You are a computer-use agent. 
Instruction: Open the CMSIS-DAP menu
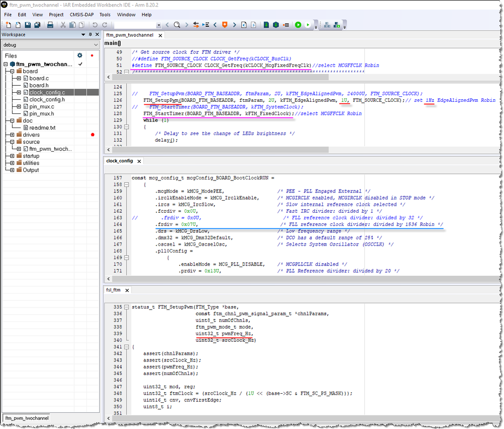pyautogui.click(x=81, y=15)
